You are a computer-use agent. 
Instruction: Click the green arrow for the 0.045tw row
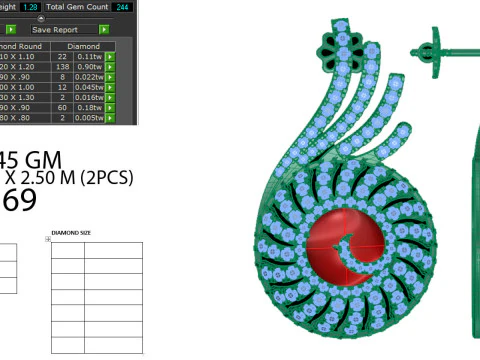pos(110,87)
